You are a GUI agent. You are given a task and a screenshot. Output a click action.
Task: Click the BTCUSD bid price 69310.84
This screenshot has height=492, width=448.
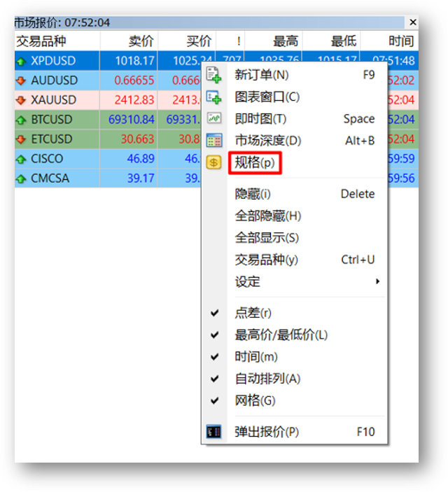(131, 120)
